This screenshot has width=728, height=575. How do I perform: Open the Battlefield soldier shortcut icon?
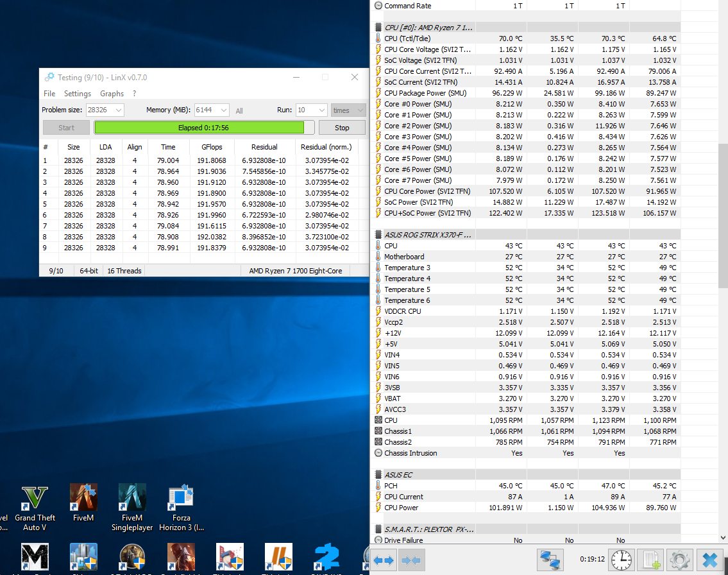point(181,557)
